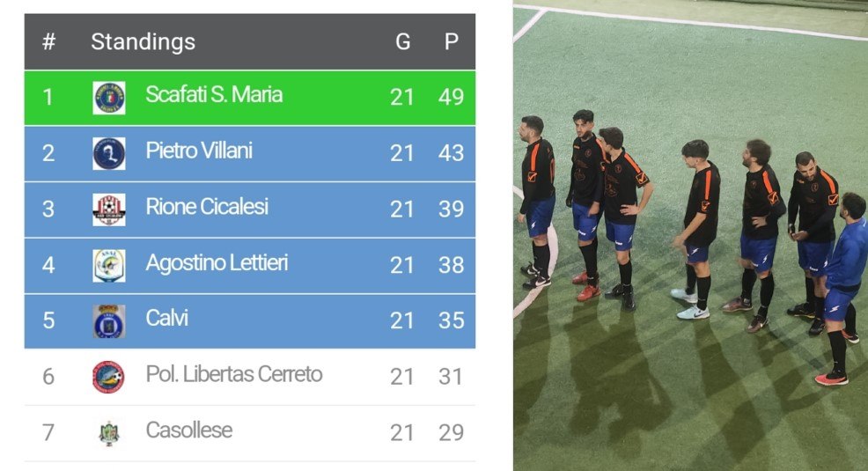Select the Agostino Lettieri team badge
The height and width of the screenshot is (471, 868).
(x=108, y=266)
